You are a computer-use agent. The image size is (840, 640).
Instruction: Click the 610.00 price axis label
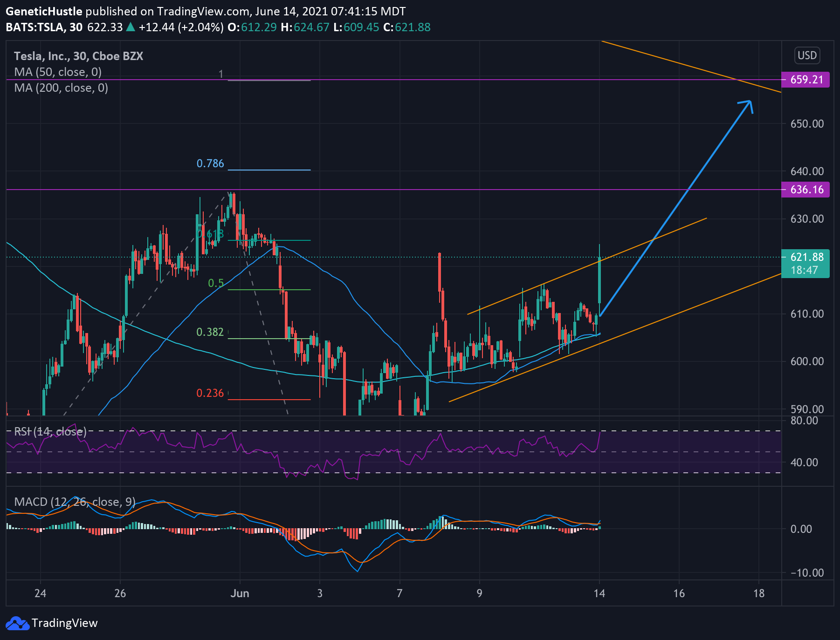pyautogui.click(x=807, y=314)
